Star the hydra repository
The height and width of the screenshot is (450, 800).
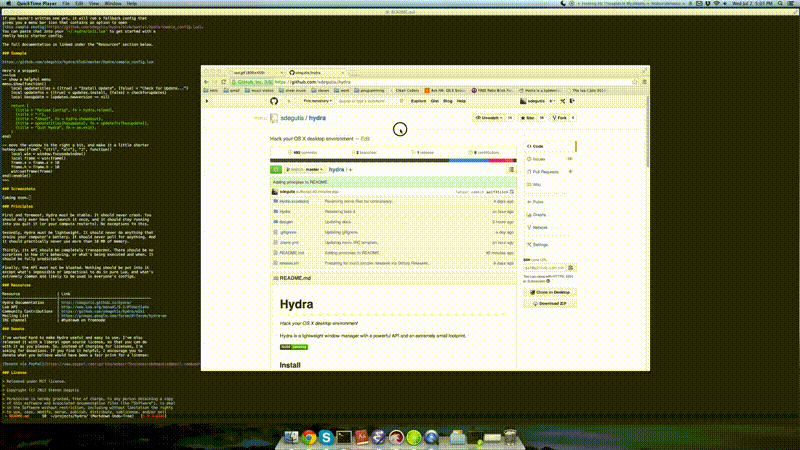pyautogui.click(x=527, y=118)
